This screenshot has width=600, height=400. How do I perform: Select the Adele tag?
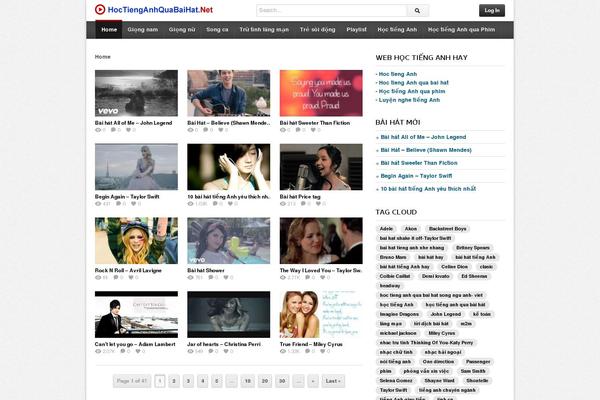coord(386,229)
